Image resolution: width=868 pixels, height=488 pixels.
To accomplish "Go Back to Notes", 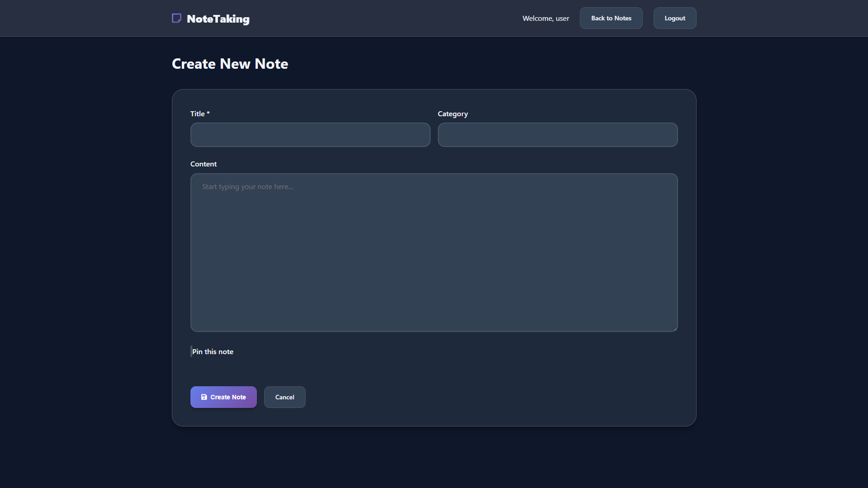I will click(611, 18).
